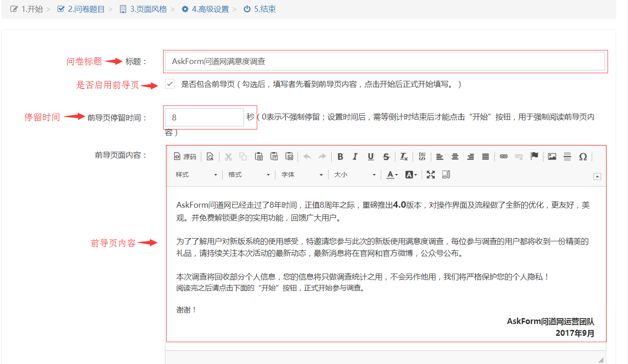Click the Undo arrow icon
This screenshot has width=628, height=364.
[x=307, y=157]
